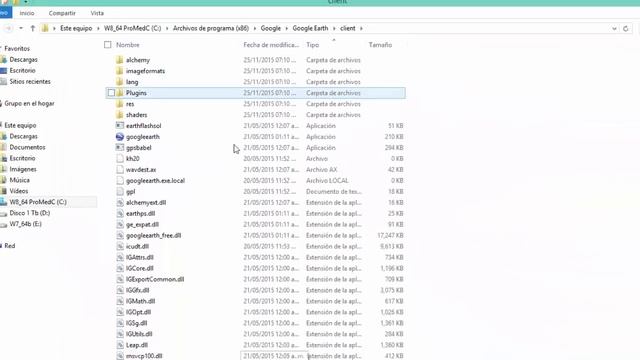Click the earthflashsol application icon
The width and height of the screenshot is (640, 360).
click(120, 126)
